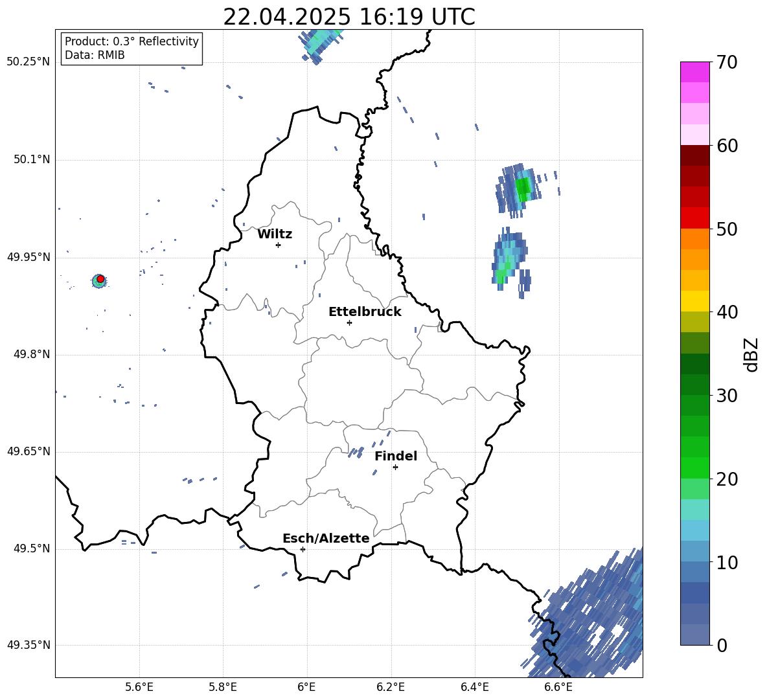Click the 49.35°N latitude label
The image size is (767, 700).
29,645
